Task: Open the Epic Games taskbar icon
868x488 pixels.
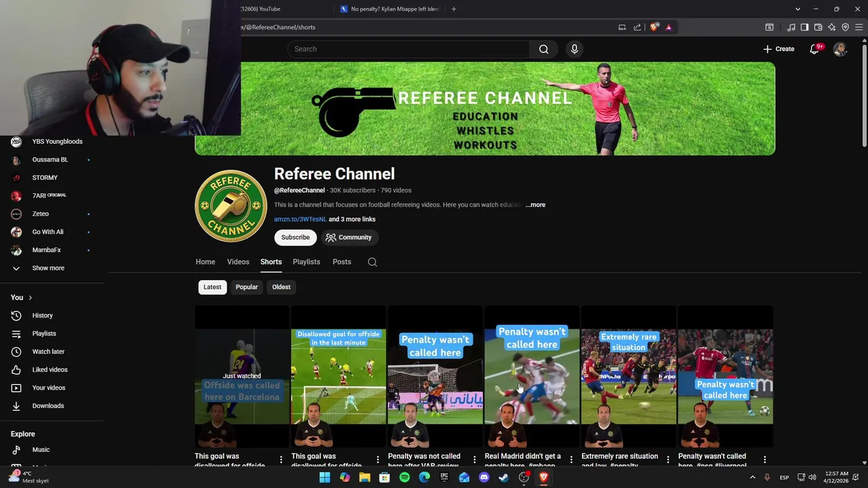Action: [444, 477]
